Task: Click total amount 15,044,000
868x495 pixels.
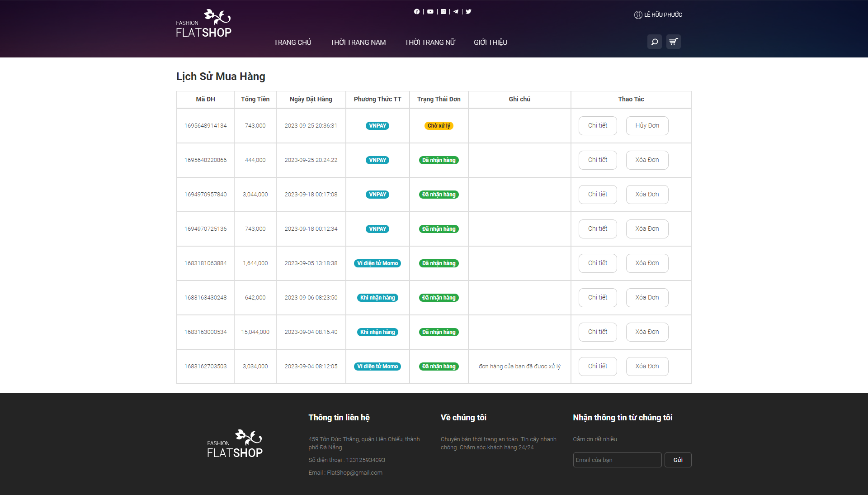Action: pos(255,332)
